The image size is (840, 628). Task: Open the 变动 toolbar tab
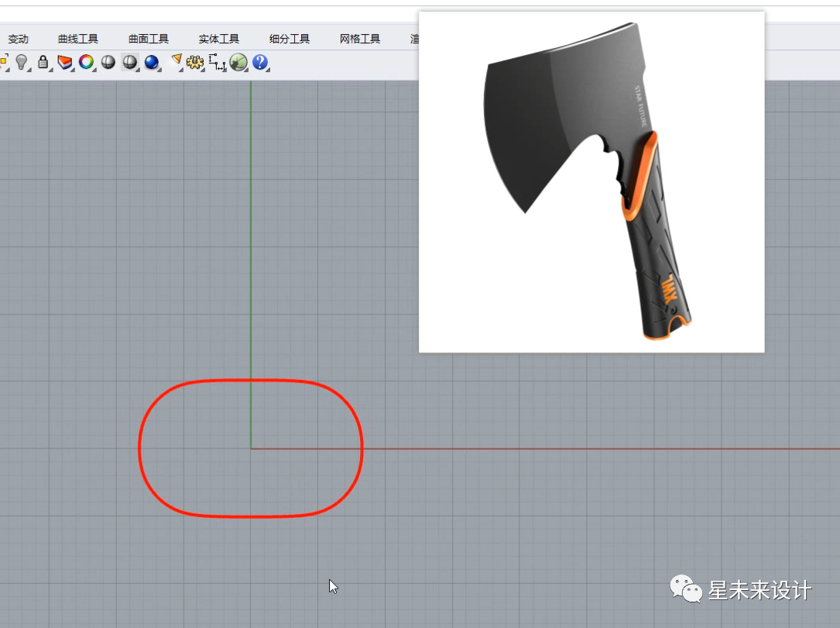[18, 39]
